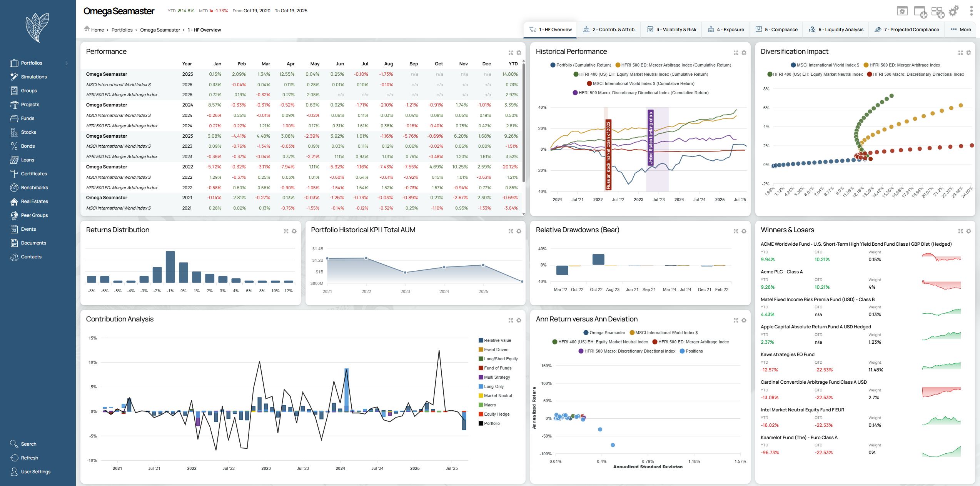
Task: Open the Simulations sidebar icon
Action: (14, 77)
